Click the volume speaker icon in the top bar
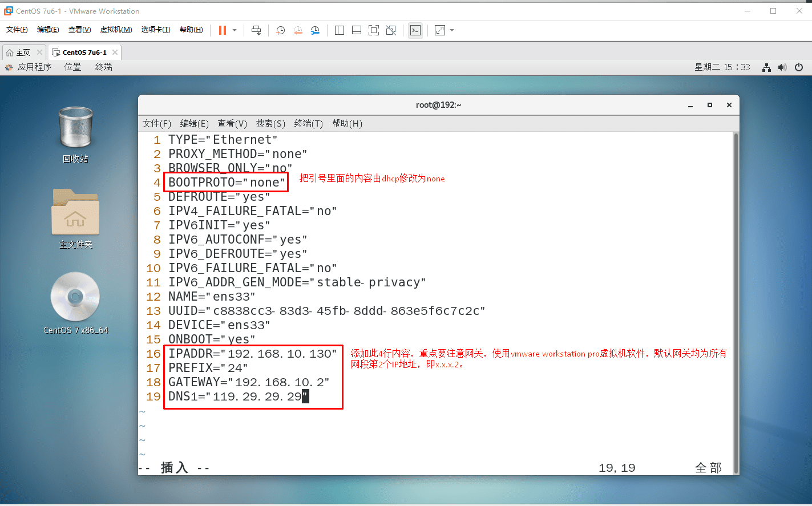 (782, 67)
